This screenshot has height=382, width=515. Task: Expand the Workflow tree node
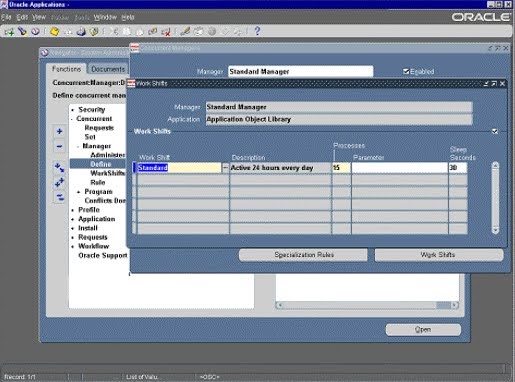click(73, 246)
